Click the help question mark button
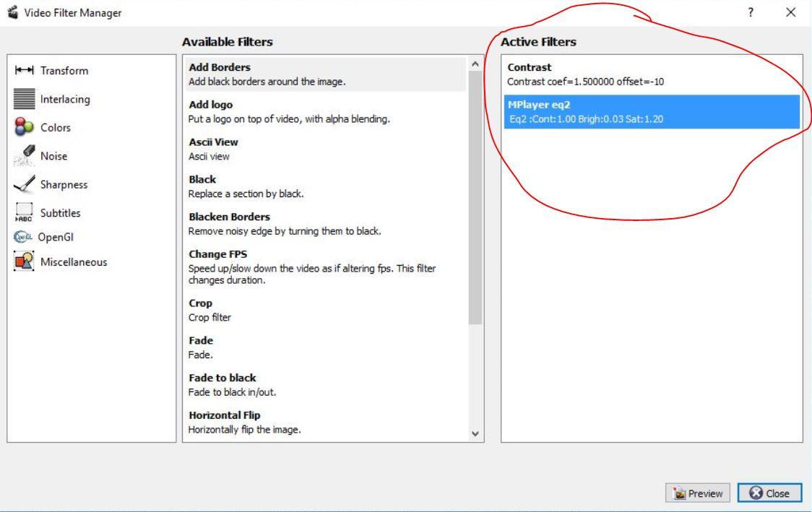 [x=752, y=12]
